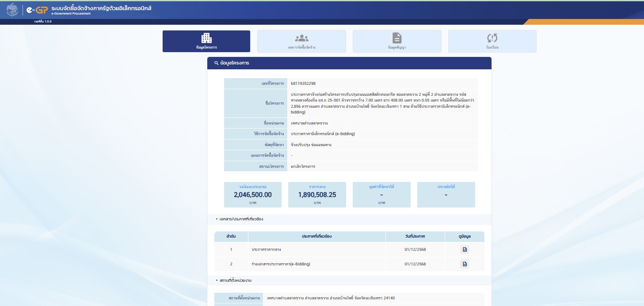Image resolution: width=644 pixels, height=306 pixels.
Task: Click the วงเงินงบประมาณ 2,046,500.00 card
Action: 252,195
